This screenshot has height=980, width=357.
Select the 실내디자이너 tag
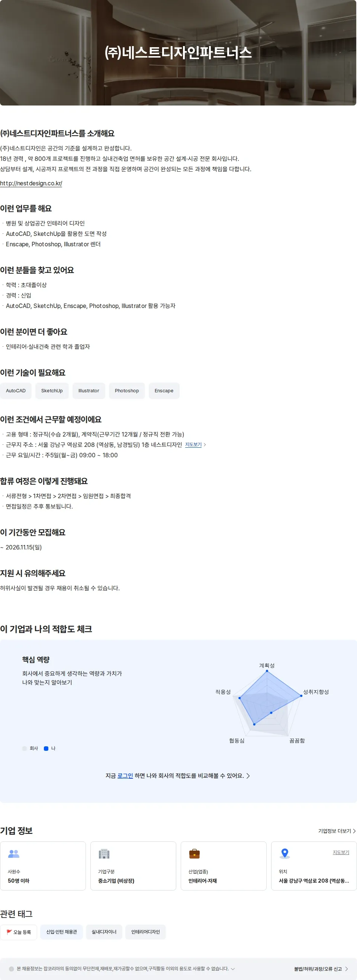(x=104, y=932)
